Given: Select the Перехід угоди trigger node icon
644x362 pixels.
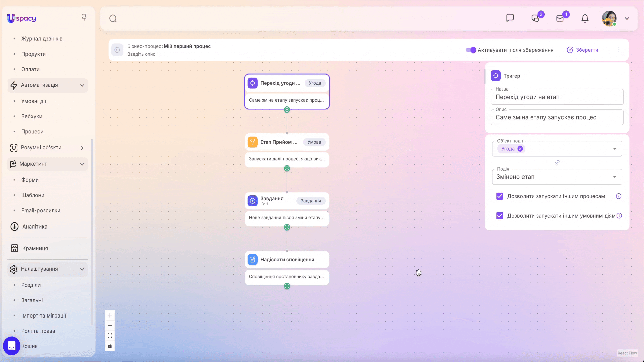Looking at the screenshot, I should tap(252, 83).
